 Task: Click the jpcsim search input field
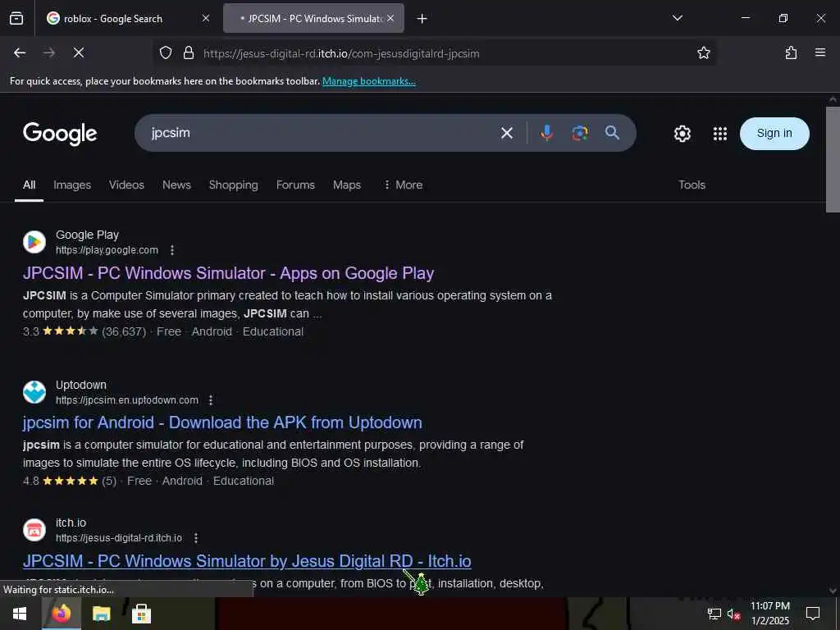point(322,133)
